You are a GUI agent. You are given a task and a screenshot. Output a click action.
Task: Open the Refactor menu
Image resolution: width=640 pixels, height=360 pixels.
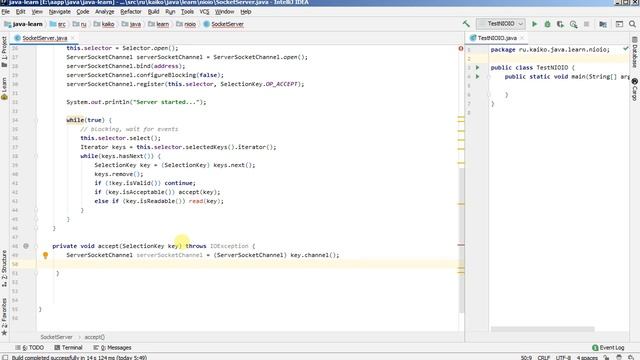coord(131,11)
